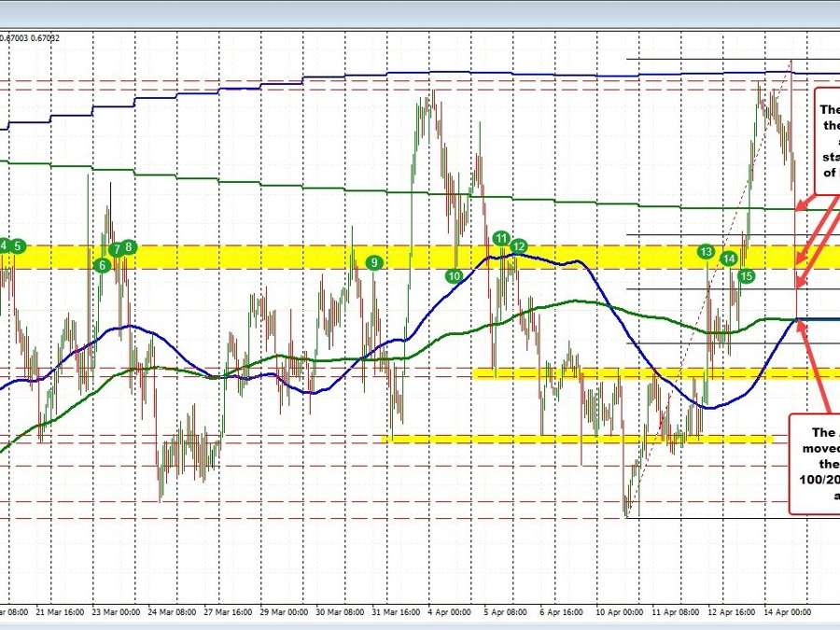Select the green marker labeled 10
Image resolution: width=840 pixels, height=630 pixels.
click(x=454, y=276)
